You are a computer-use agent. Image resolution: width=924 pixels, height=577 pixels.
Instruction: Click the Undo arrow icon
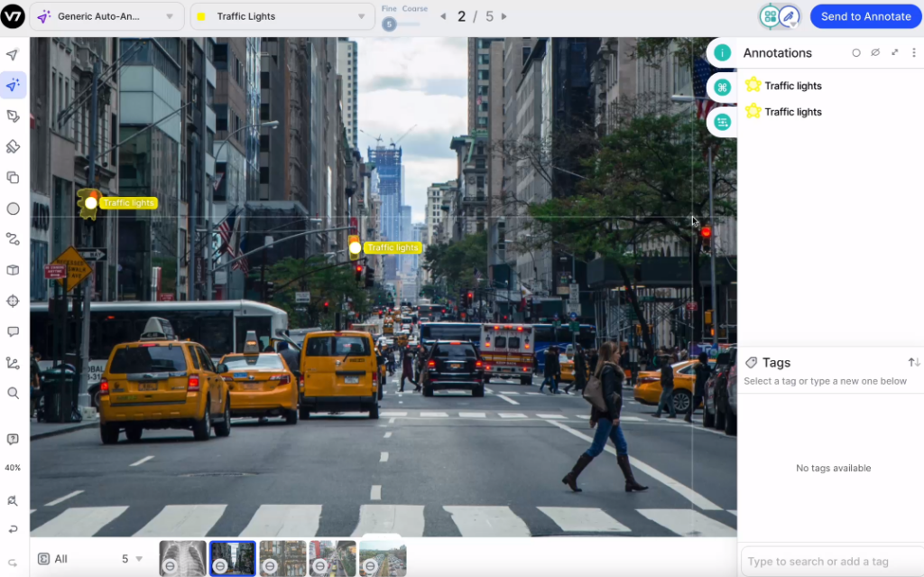click(x=13, y=529)
